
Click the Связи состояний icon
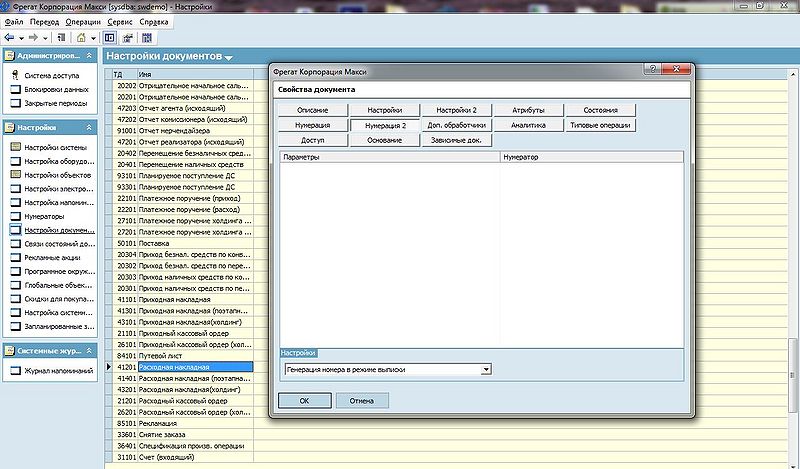click(15, 243)
